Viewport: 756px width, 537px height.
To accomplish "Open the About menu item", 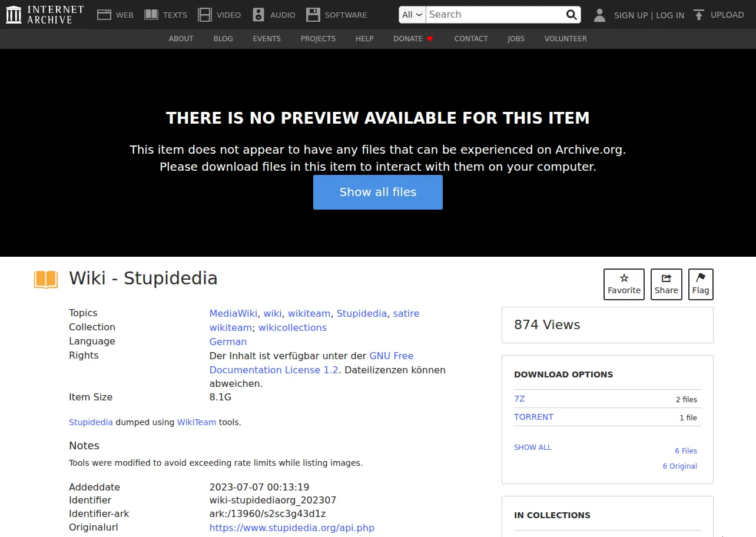I will pos(181,39).
